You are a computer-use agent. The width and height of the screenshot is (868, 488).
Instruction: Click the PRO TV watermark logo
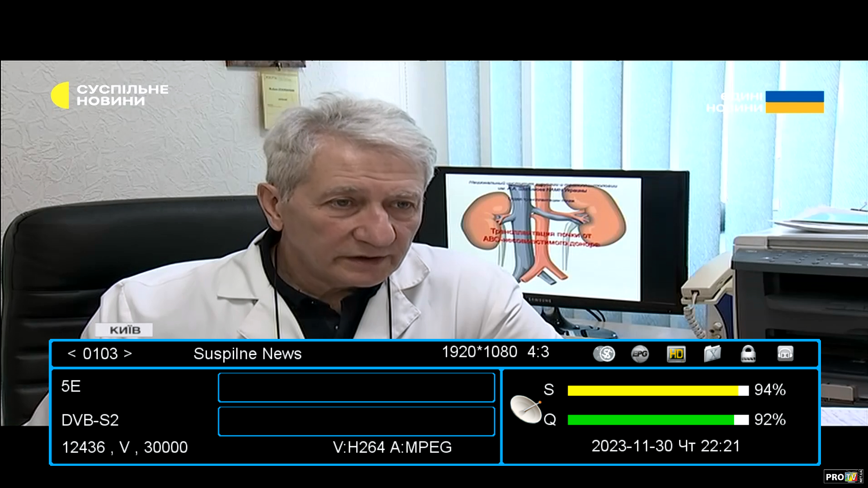pyautogui.click(x=844, y=477)
